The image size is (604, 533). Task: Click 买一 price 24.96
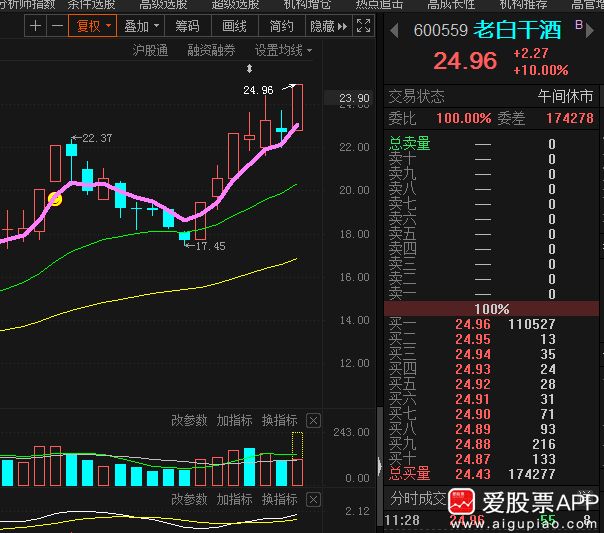point(473,324)
